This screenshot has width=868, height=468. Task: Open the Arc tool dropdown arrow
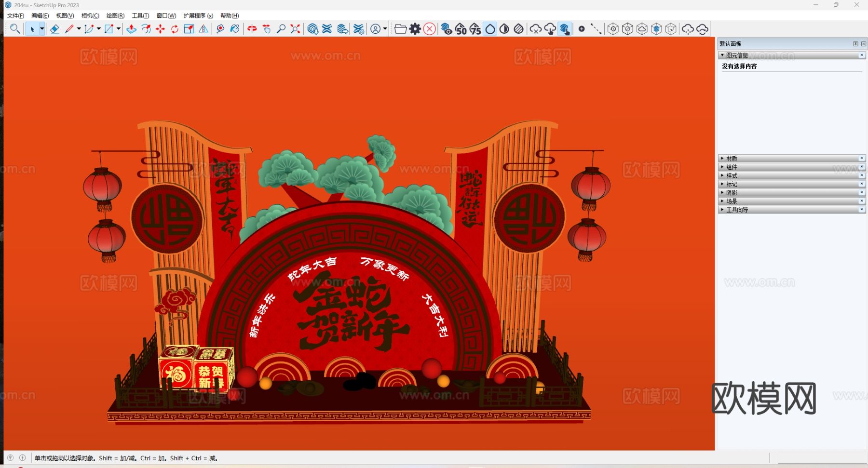click(x=99, y=29)
